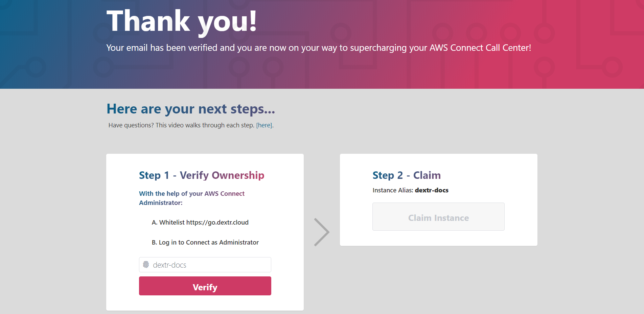This screenshot has height=314, width=644.
Task: Click the Claim Instance button
Action: (438, 217)
